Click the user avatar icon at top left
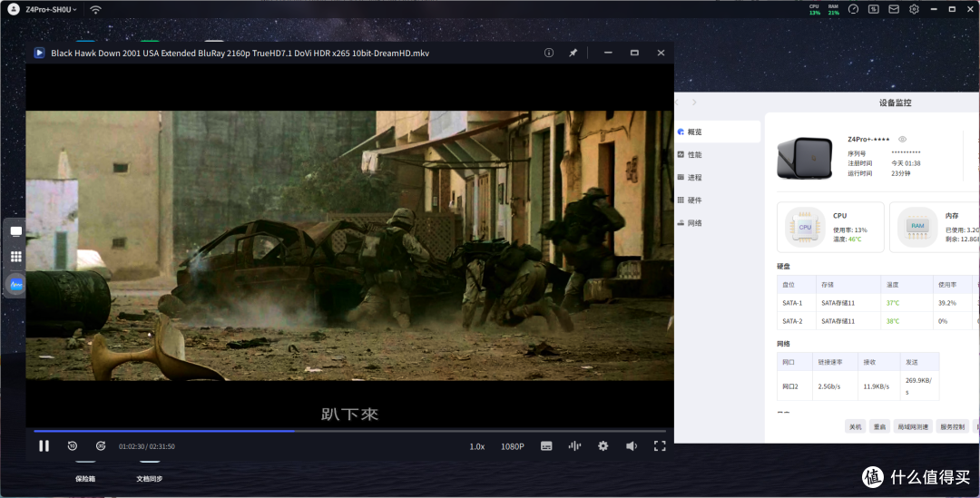The width and height of the screenshot is (980, 498). [x=13, y=9]
